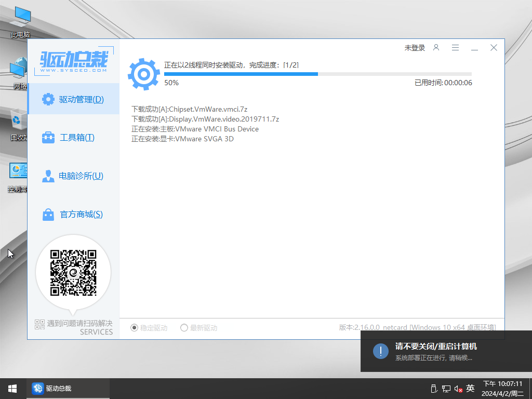Click the 未登录 login link
532x399 pixels.
point(415,48)
